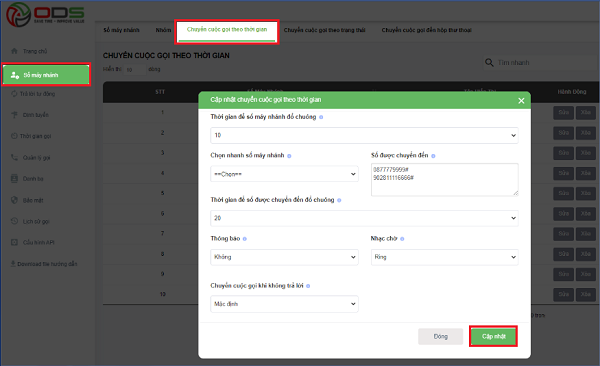Image resolution: width=600 pixels, height=366 pixels.
Task: Open forwarded number ring time dropdown showing 20
Action: (x=364, y=218)
